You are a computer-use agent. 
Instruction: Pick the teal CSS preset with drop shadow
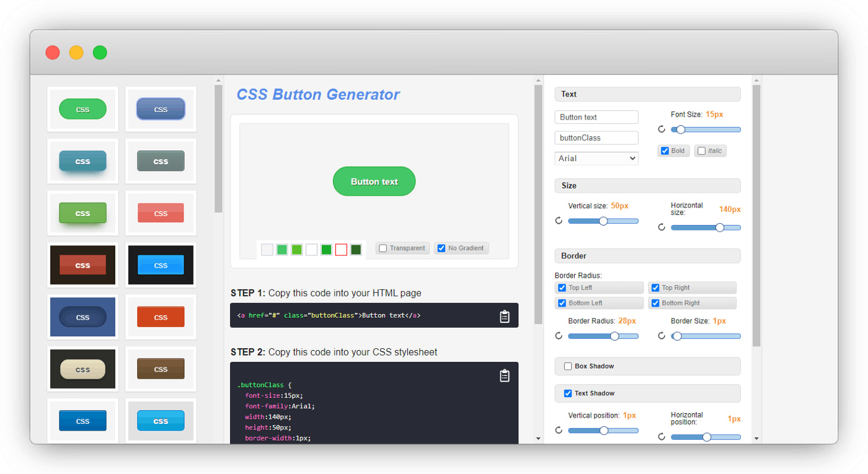click(82, 161)
